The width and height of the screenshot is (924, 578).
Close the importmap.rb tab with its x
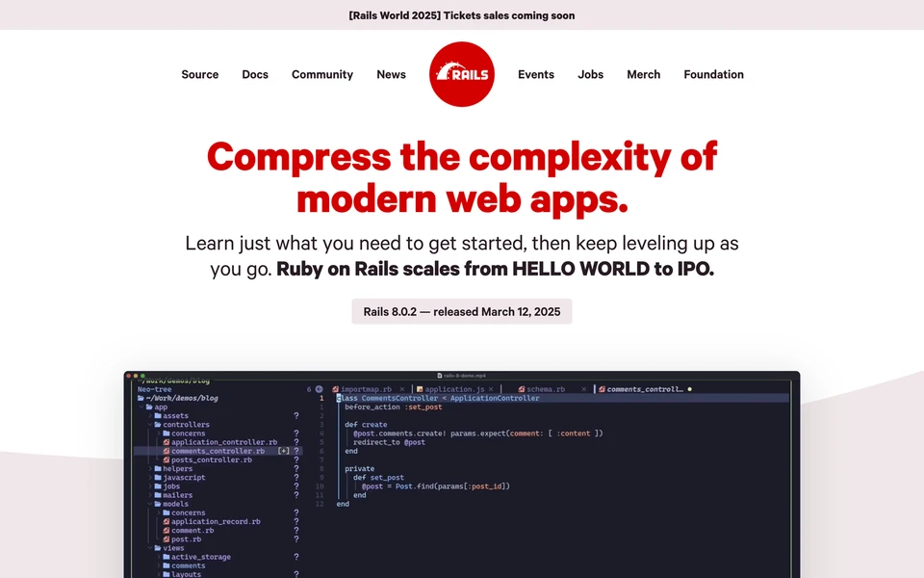click(402, 389)
